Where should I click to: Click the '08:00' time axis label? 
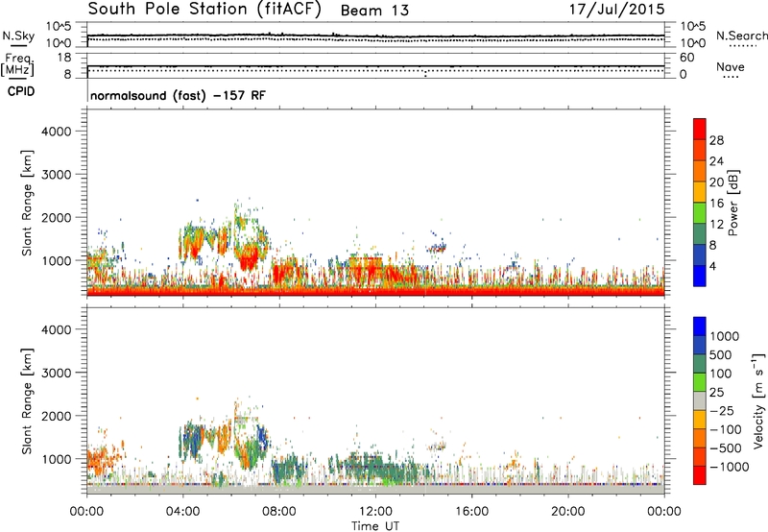[x=279, y=512]
